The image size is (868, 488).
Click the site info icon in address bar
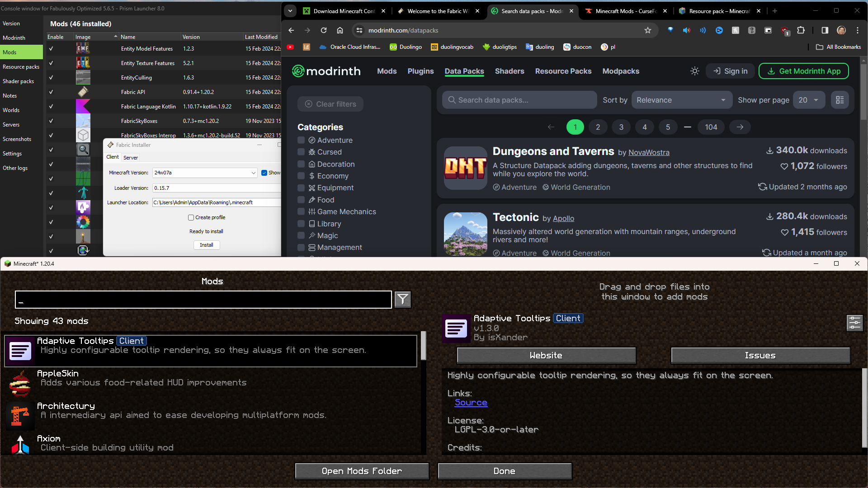click(359, 30)
